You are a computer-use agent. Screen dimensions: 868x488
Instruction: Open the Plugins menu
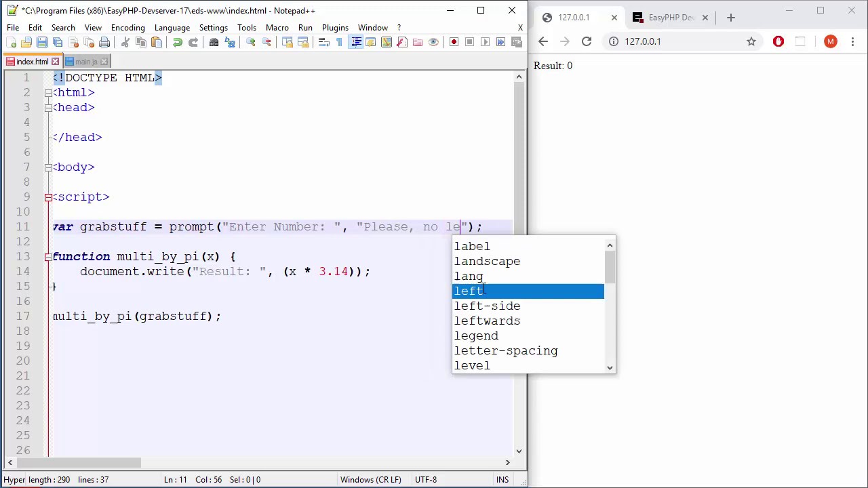pos(335,28)
